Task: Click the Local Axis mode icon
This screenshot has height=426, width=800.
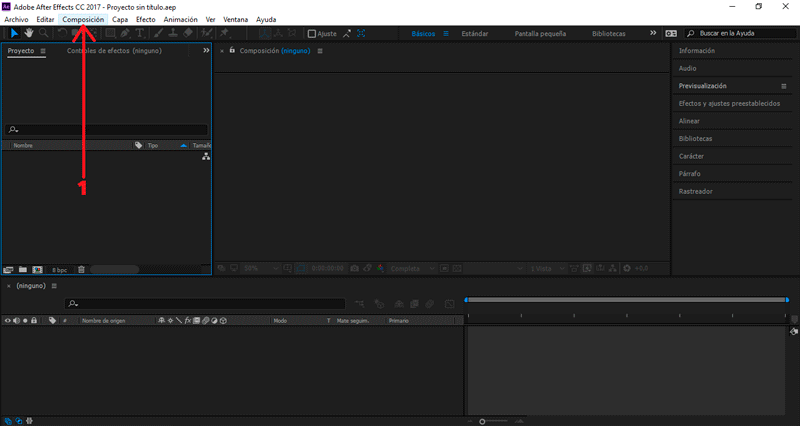Action: (x=264, y=33)
